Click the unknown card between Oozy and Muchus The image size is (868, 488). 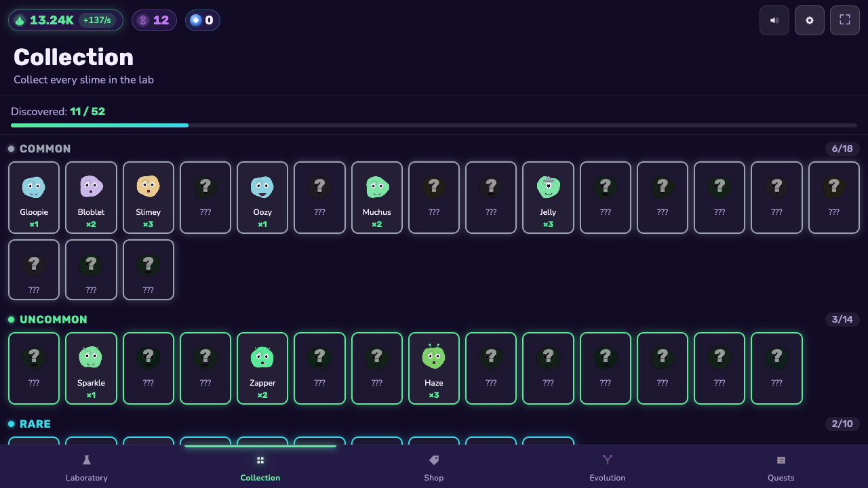click(319, 197)
